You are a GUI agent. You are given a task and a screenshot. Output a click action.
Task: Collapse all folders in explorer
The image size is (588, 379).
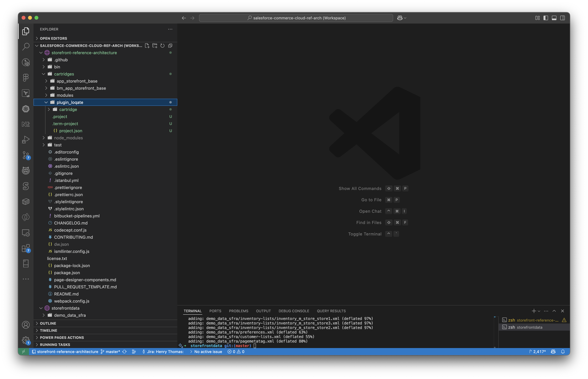170,45
